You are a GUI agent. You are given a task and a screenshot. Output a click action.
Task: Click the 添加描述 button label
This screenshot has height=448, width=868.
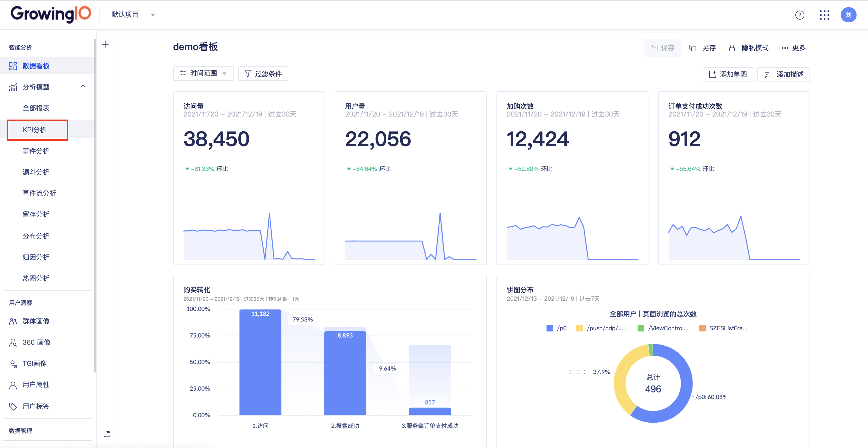pyautogui.click(x=790, y=74)
